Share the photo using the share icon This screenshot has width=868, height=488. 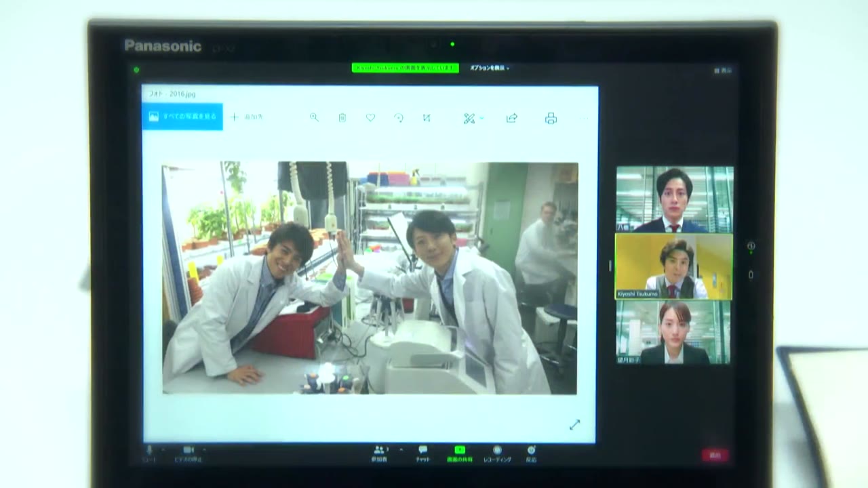[512, 118]
